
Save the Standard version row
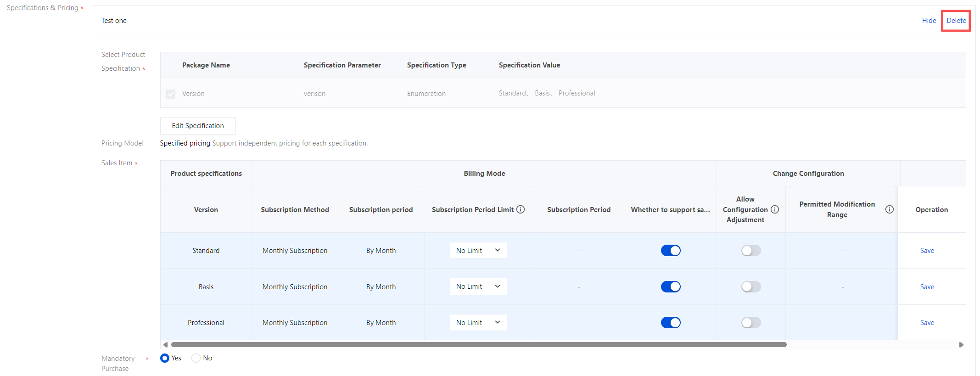(927, 251)
